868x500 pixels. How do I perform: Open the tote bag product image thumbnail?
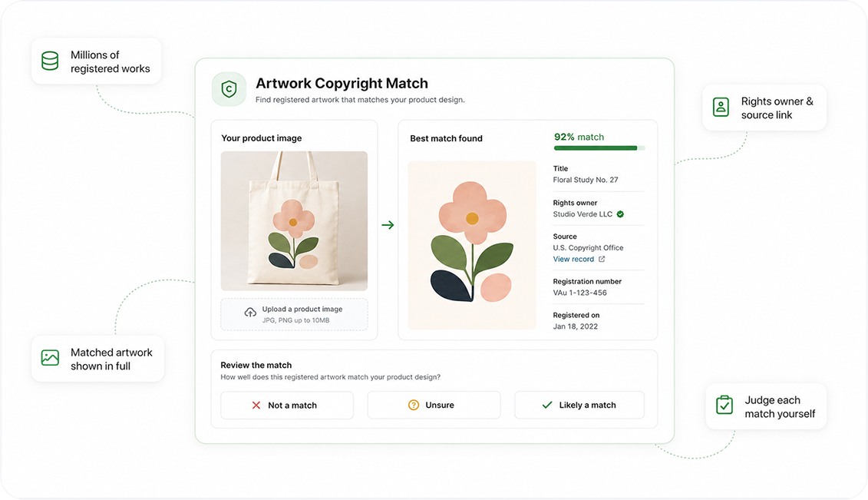pyautogui.click(x=294, y=221)
